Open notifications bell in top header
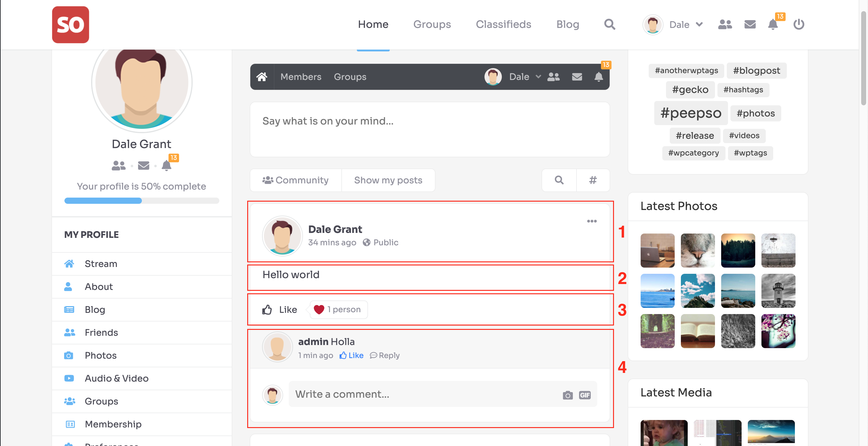Image resolution: width=868 pixels, height=446 pixels. pos(773,24)
